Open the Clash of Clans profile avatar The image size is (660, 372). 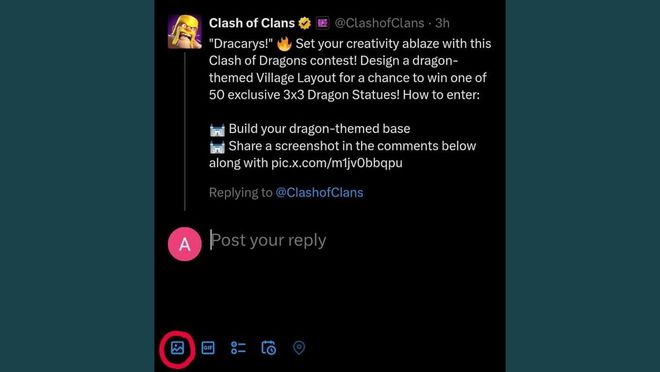[x=185, y=32]
